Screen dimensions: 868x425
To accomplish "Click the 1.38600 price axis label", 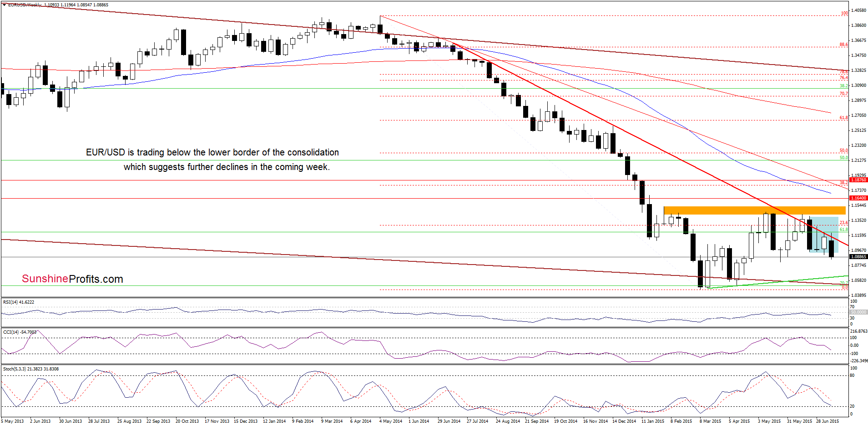I will (858, 25).
